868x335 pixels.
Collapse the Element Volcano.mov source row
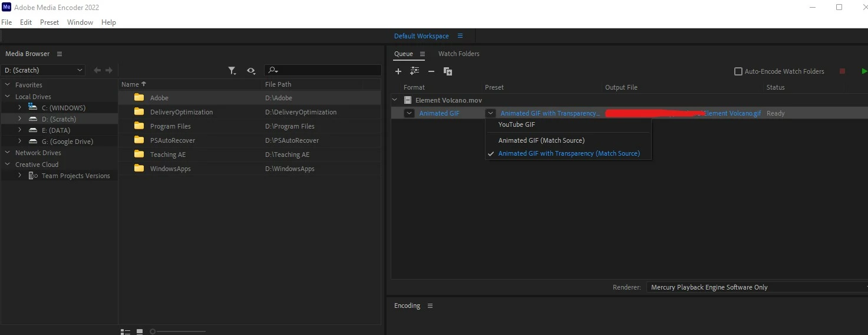(395, 100)
